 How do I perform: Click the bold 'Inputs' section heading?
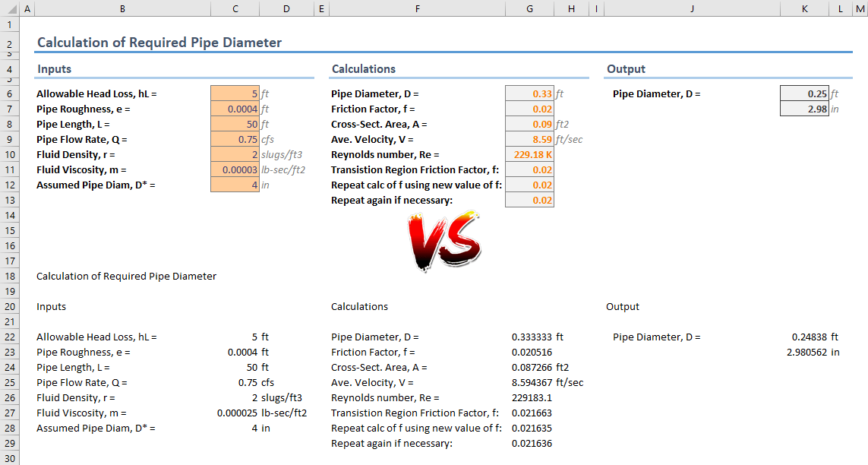tap(54, 69)
